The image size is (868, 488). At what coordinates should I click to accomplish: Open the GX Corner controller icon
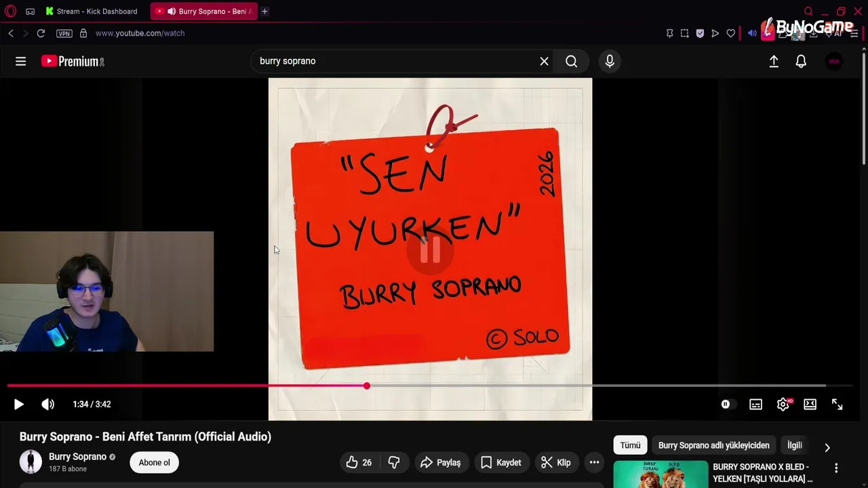click(30, 12)
